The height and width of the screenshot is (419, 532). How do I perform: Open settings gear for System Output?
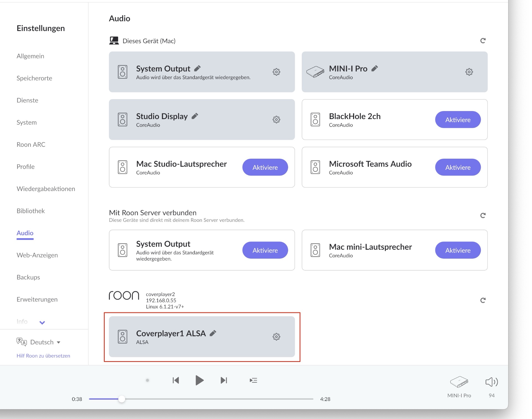pos(276,72)
